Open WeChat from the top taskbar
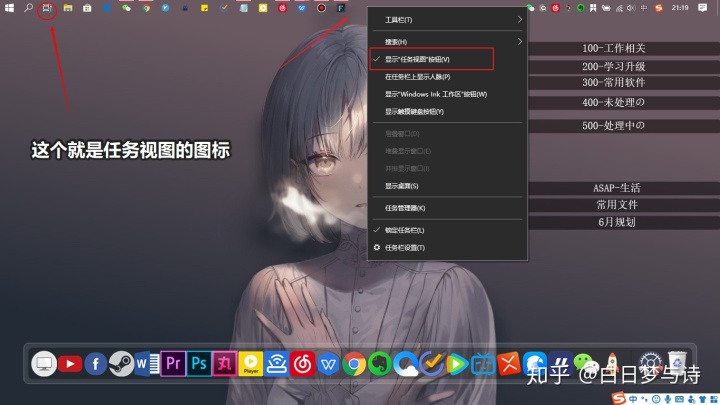 [x=126, y=8]
